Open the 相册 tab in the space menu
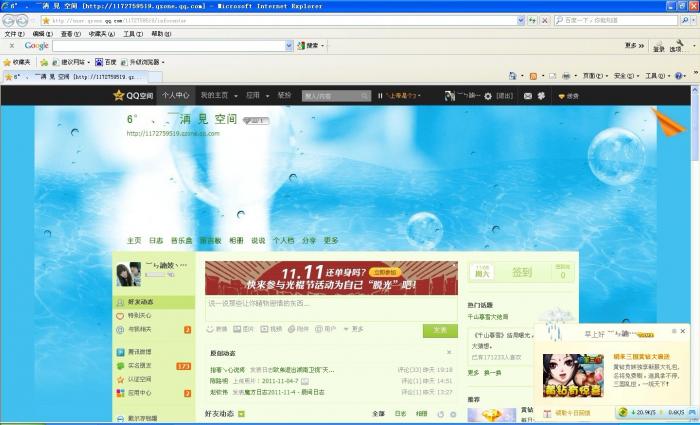 236,240
